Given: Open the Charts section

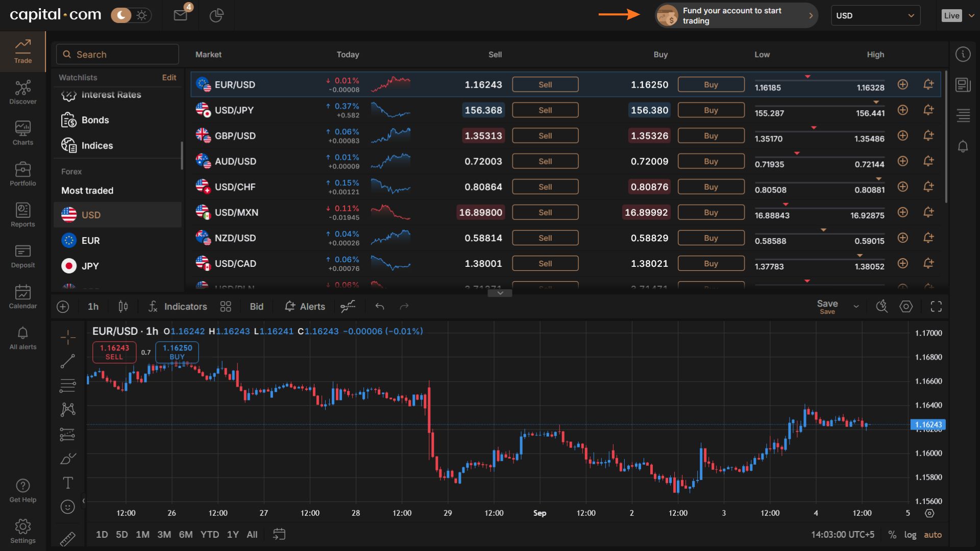Looking at the screenshot, I should point(23,133).
